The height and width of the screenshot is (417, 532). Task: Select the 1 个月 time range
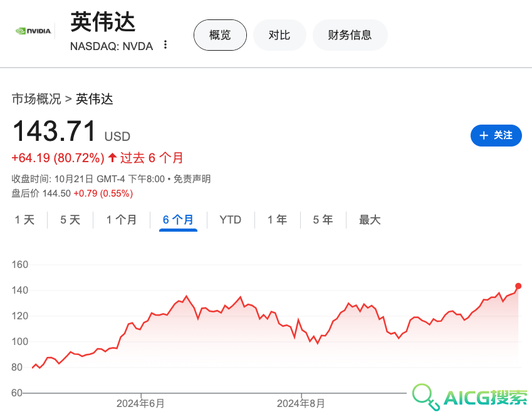coord(122,220)
